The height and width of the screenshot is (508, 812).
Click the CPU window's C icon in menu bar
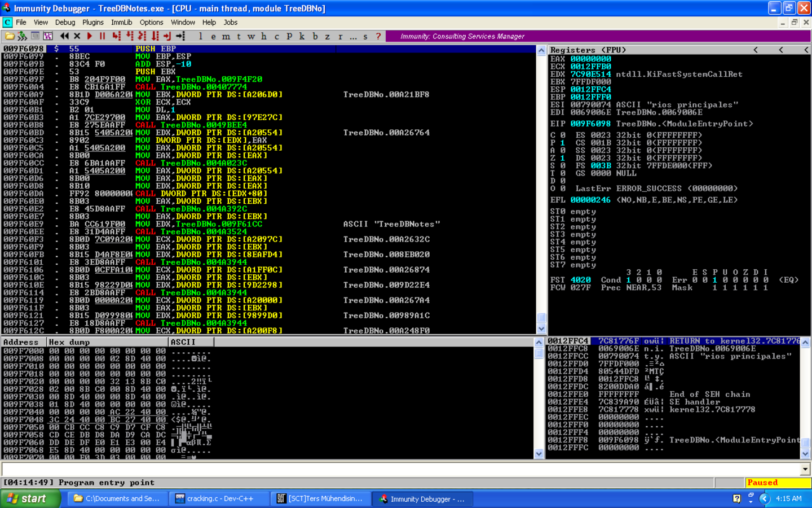pos(7,23)
